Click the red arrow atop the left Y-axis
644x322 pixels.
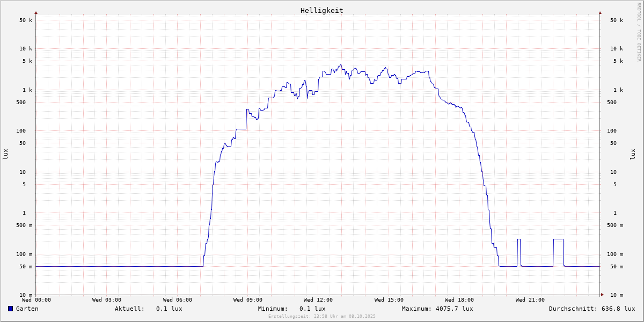click(36, 12)
